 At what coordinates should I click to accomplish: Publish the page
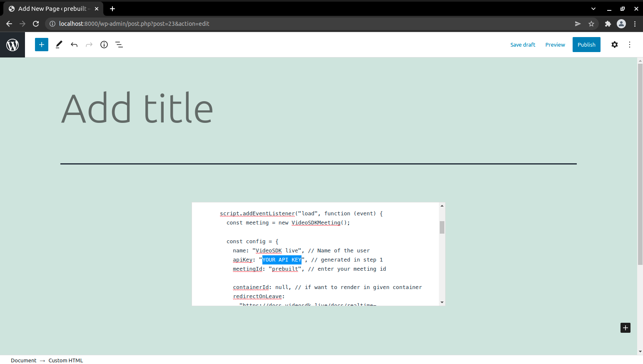point(586,45)
